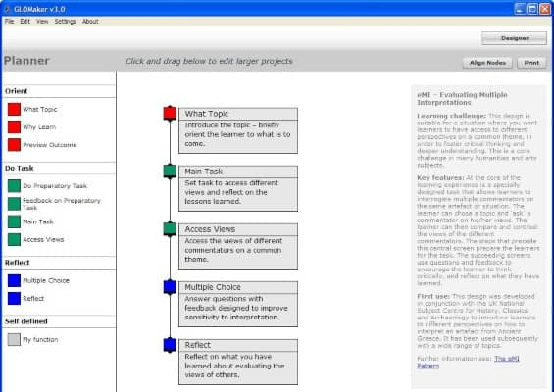The image size is (554, 392).
Task: Minimize the GLOMaker window
Action: coord(520,9)
